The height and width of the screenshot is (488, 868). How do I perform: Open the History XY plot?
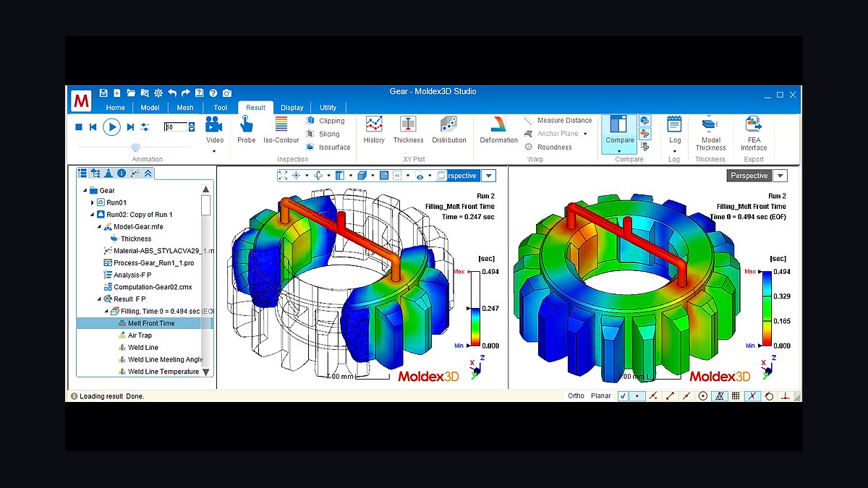pyautogui.click(x=374, y=129)
